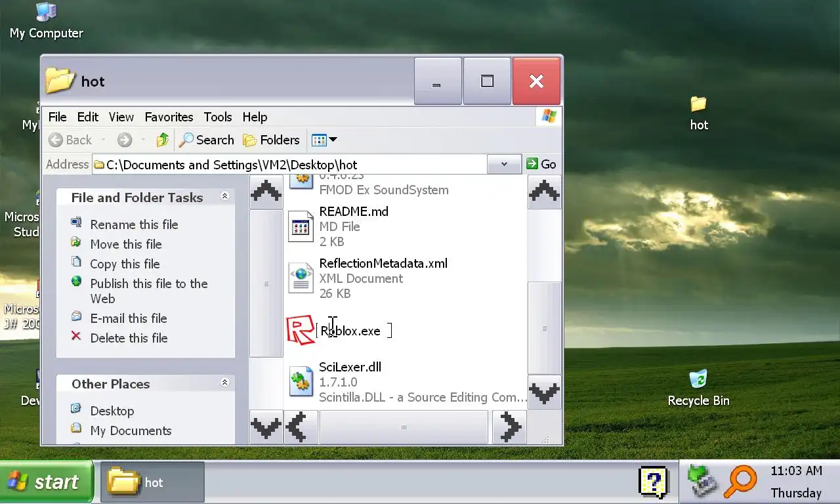Click the magnifier icon in system tray
840x504 pixels.
741,482
